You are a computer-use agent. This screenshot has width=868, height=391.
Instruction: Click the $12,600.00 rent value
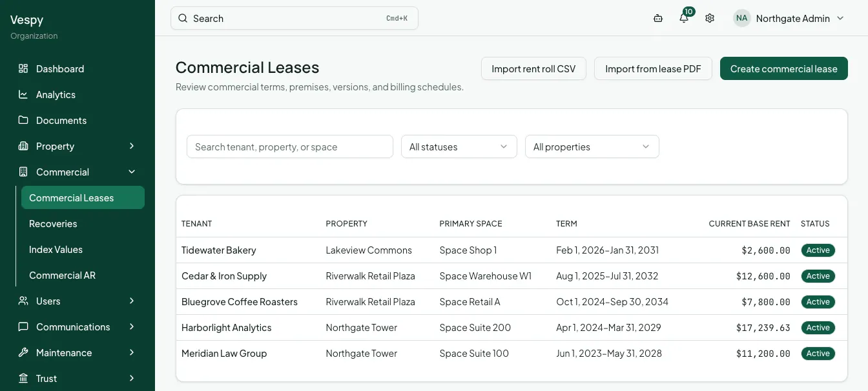[x=763, y=276]
